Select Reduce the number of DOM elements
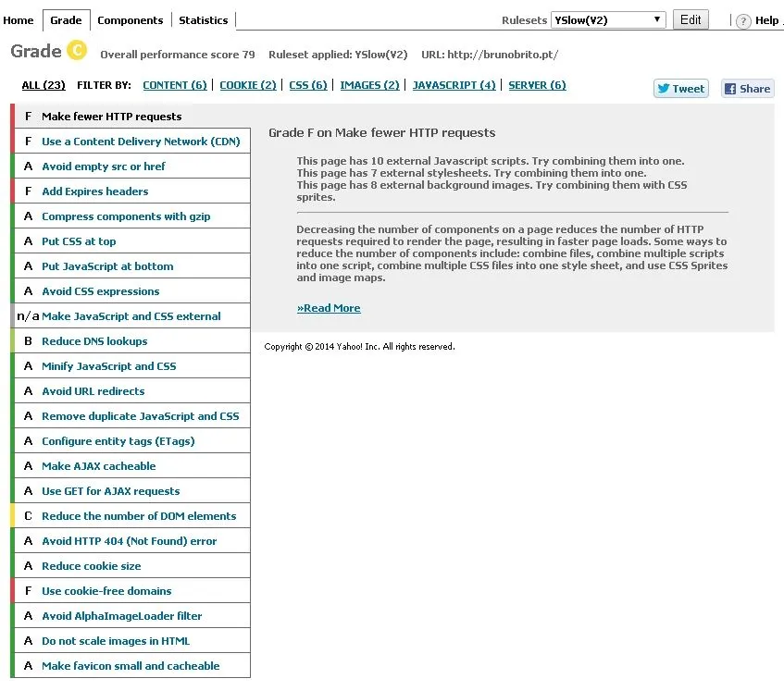 132,516
